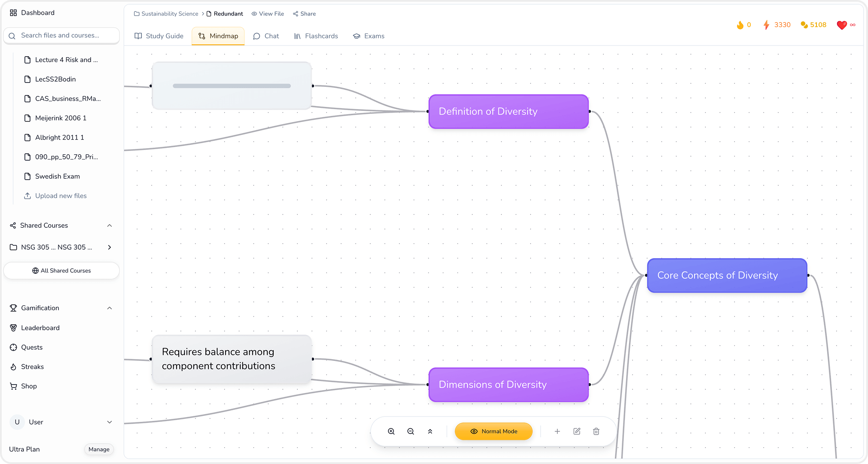Open the Study Guide tab
This screenshot has width=868, height=464.
click(159, 36)
